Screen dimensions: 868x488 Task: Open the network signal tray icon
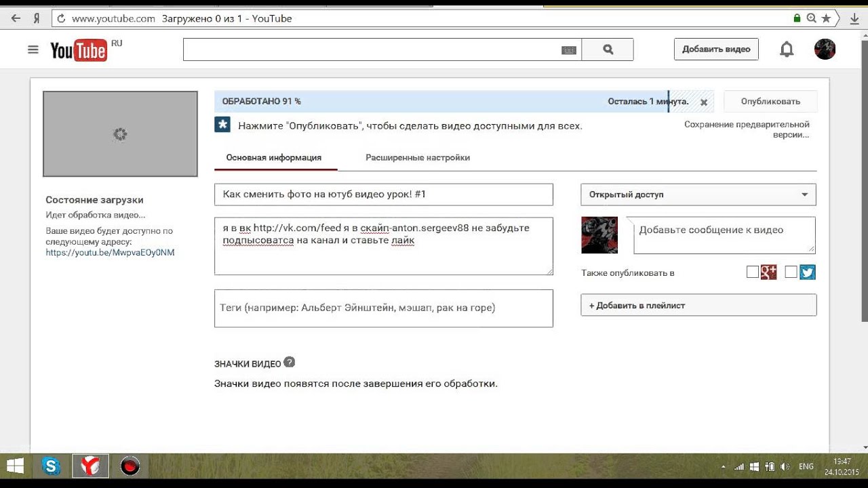click(x=739, y=467)
